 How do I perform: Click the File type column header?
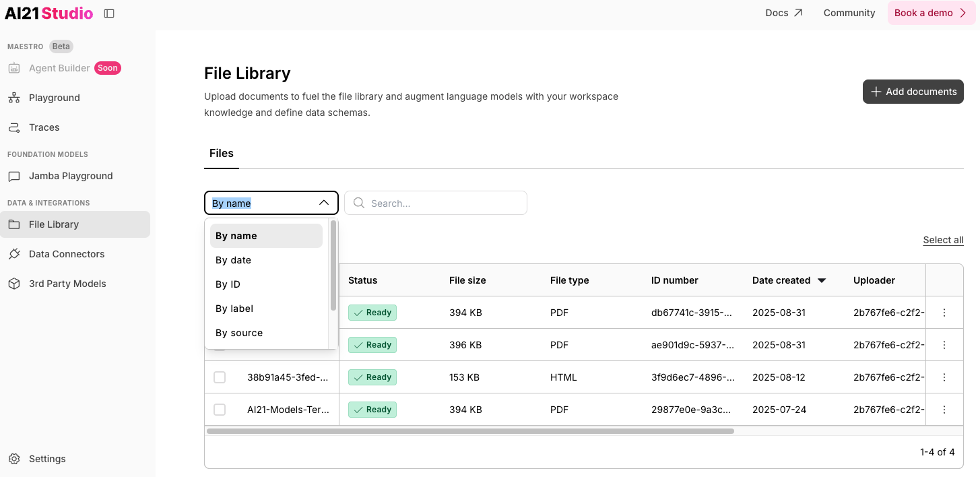[569, 280]
